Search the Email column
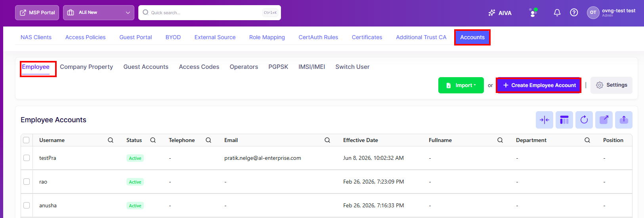 (x=327, y=140)
